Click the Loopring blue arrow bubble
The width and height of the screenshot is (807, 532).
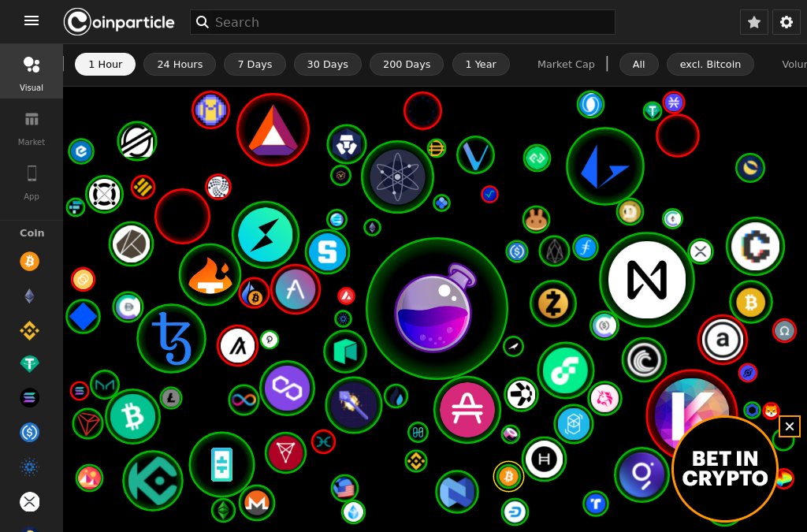[x=604, y=166]
